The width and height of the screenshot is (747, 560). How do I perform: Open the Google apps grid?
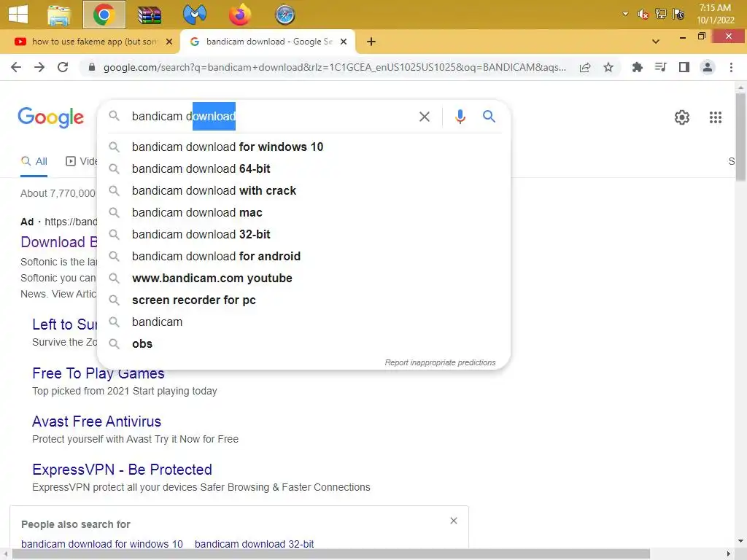click(x=715, y=117)
